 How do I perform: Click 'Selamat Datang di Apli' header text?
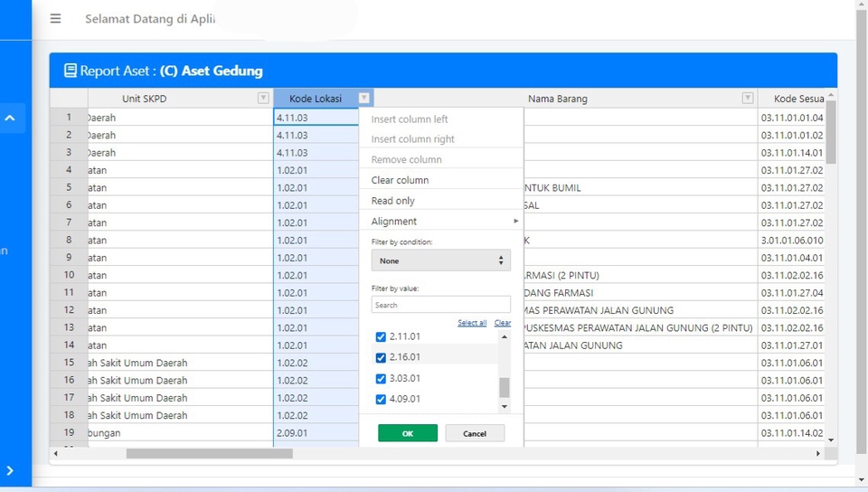click(150, 19)
